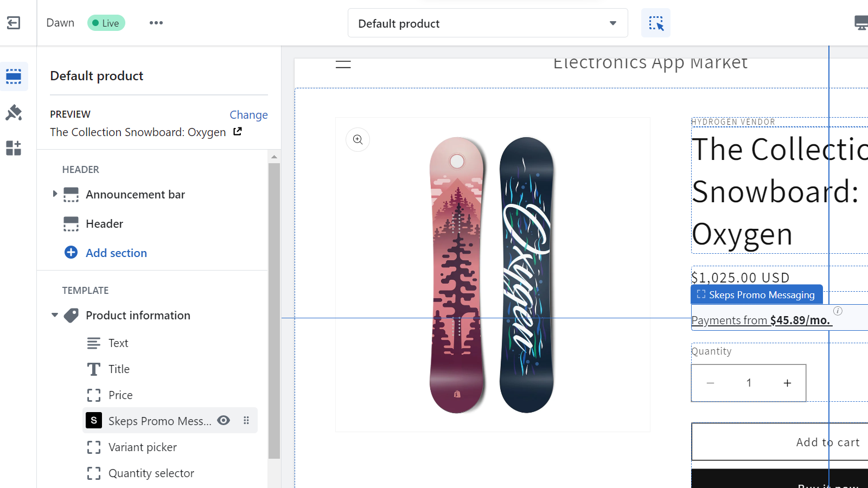
Task: Toggle the inspector selection tool
Action: click(656, 23)
